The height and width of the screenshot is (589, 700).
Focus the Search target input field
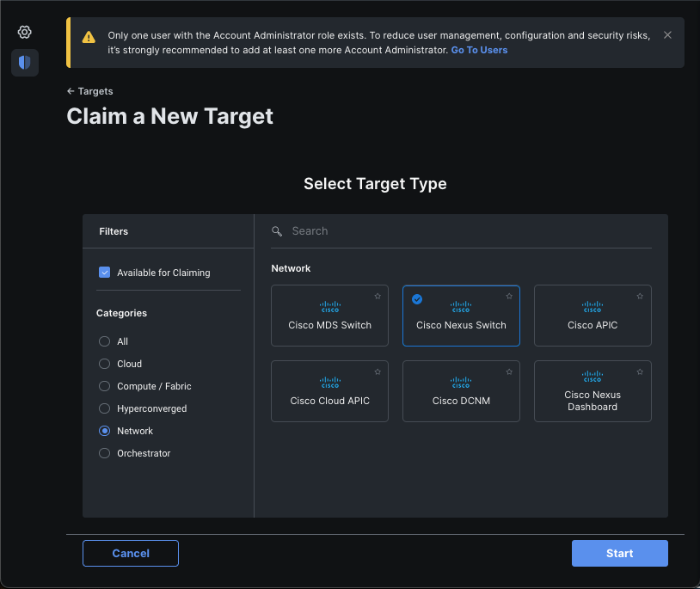coord(461,231)
